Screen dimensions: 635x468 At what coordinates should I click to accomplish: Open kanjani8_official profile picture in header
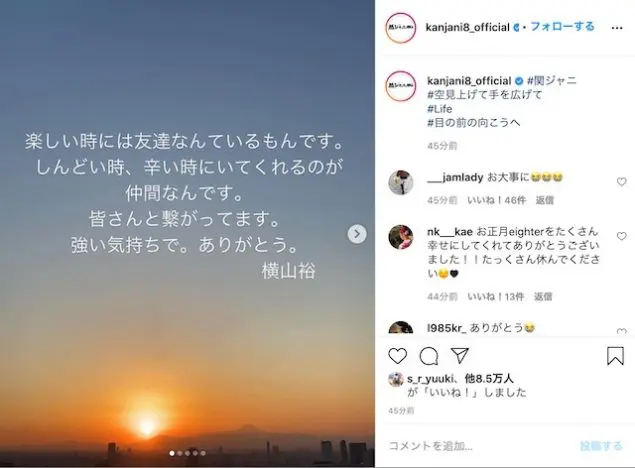pos(401,28)
